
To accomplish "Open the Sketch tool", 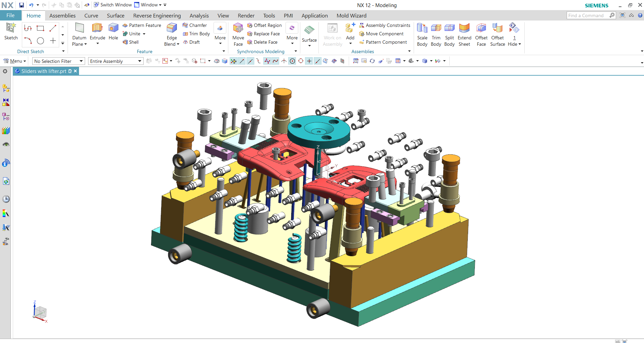I will tap(11, 32).
